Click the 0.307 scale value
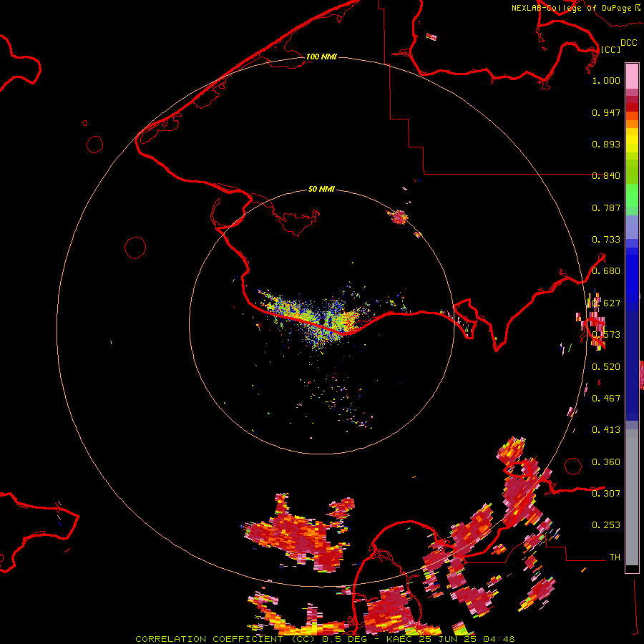644x644 pixels. click(606, 493)
